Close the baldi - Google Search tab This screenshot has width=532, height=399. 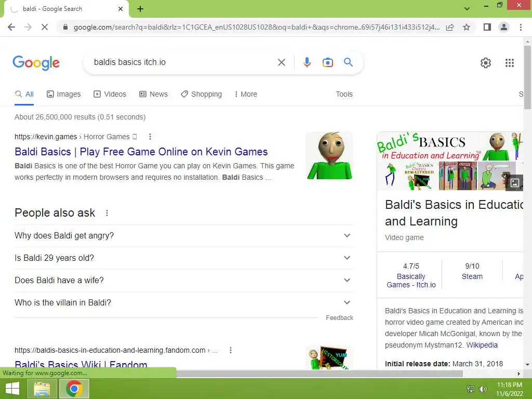[x=121, y=9]
